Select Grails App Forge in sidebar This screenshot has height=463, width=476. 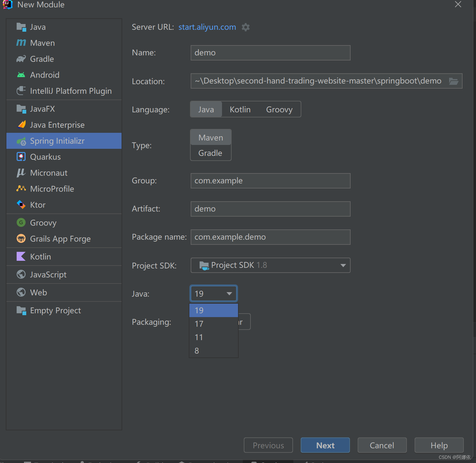pyautogui.click(x=64, y=239)
